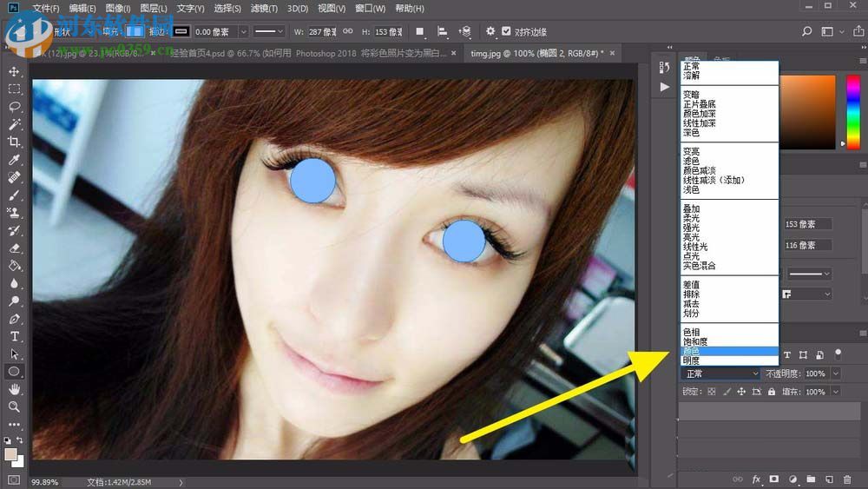The width and height of the screenshot is (868, 489).
Task: Click the shape fill color swatch
Action: pos(134,31)
